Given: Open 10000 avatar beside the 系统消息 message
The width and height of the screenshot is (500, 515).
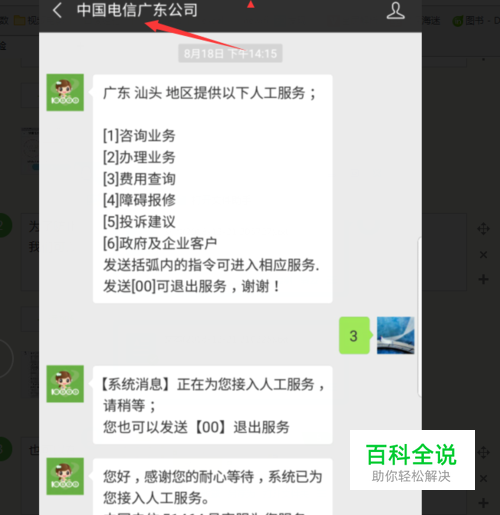Looking at the screenshot, I should point(65,384).
